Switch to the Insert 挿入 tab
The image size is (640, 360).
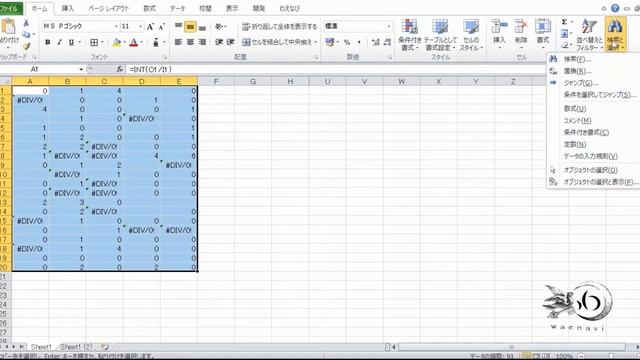(67, 8)
